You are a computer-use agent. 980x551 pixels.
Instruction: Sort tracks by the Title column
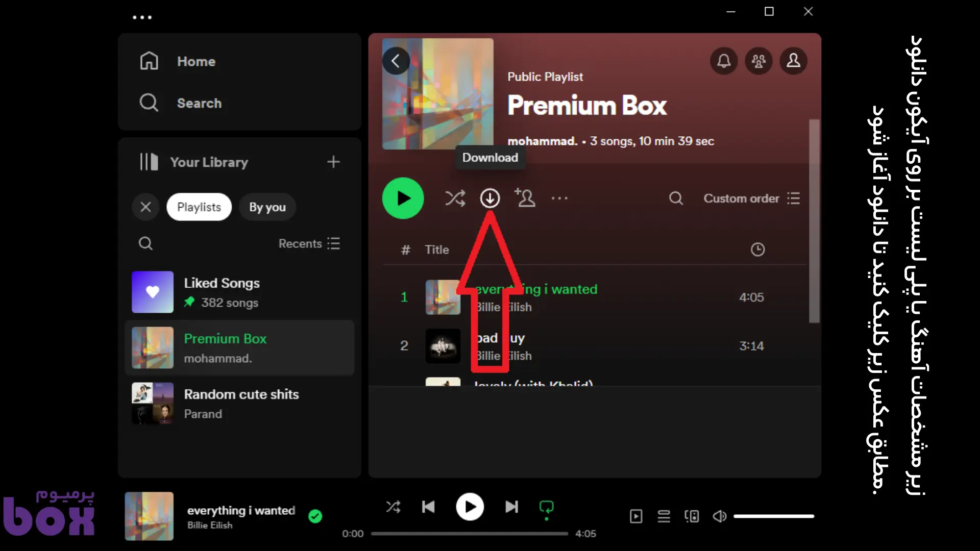[437, 250]
